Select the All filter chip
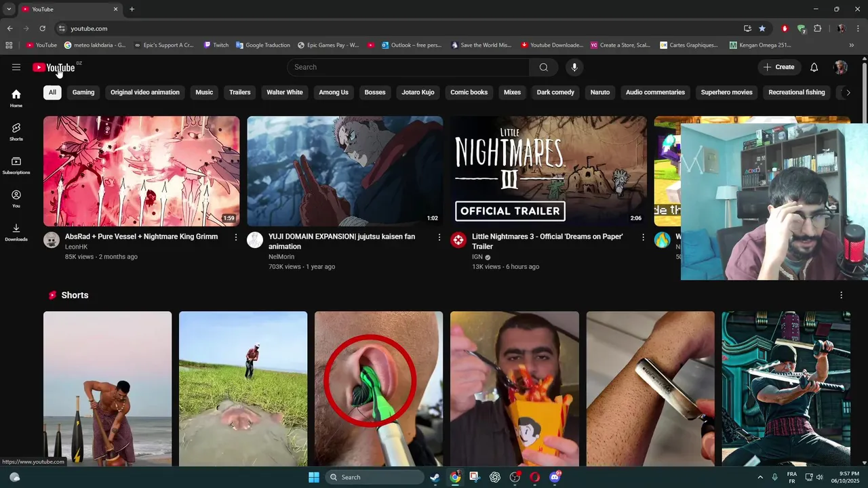This screenshot has width=868, height=488. click(x=52, y=92)
